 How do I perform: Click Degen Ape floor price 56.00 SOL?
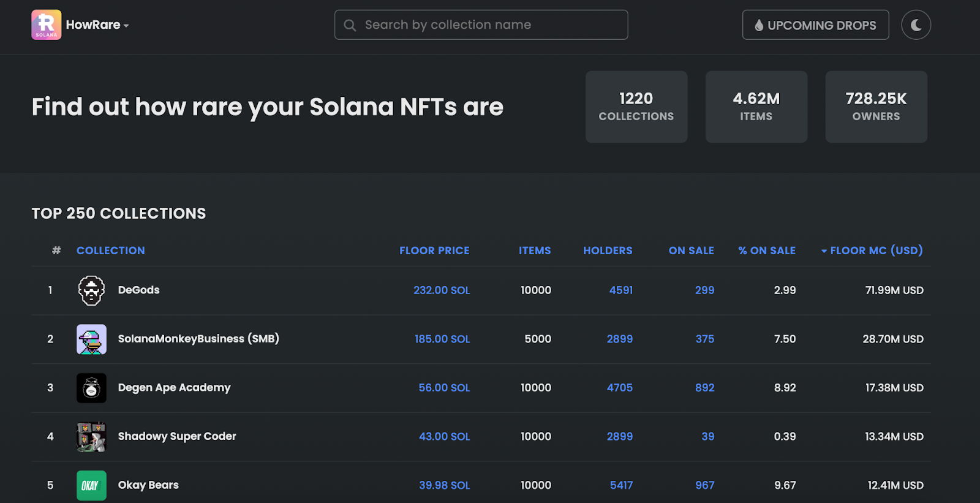pyautogui.click(x=444, y=388)
